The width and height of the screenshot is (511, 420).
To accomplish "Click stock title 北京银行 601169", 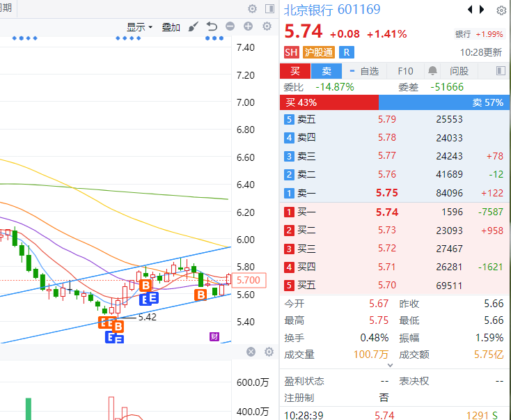I will pyautogui.click(x=332, y=10).
